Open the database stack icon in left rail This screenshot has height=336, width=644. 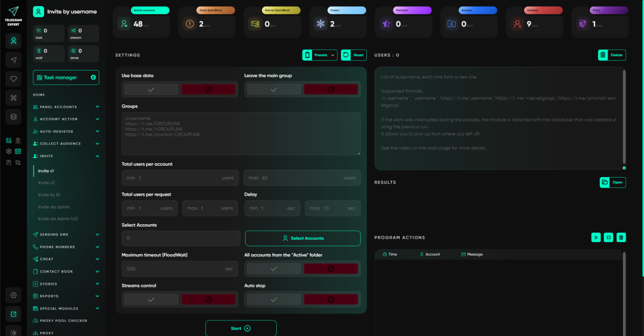[13, 117]
